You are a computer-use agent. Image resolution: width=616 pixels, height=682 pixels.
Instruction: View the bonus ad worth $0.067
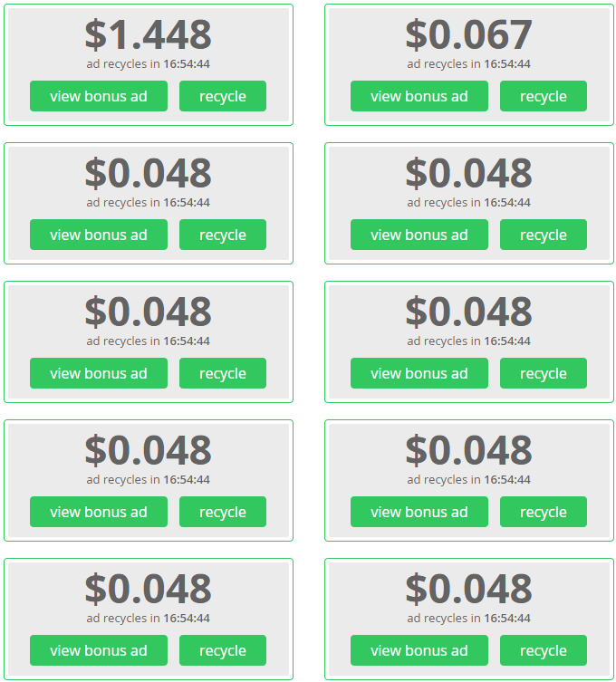[x=419, y=96]
